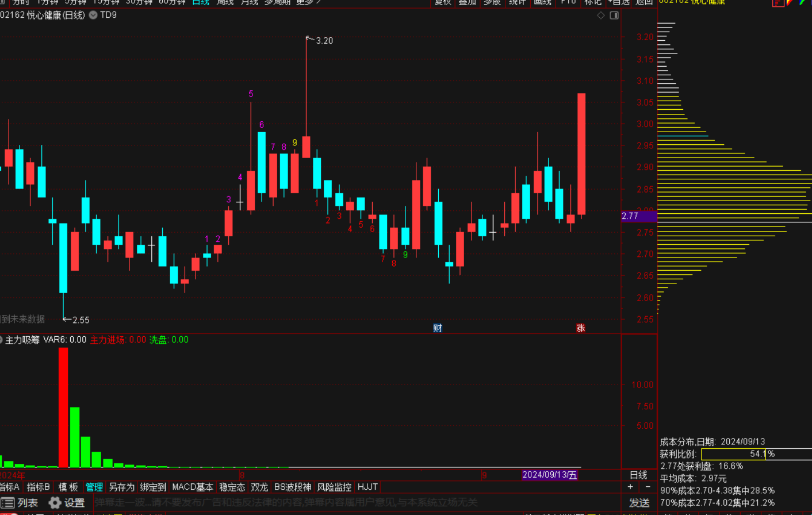Click the 涨 marker below the last candle
812x515 pixels.
(581, 328)
